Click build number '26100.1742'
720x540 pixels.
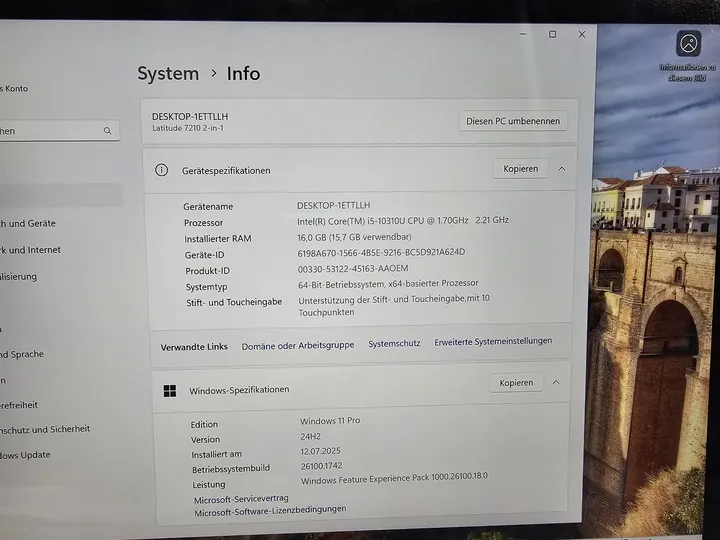coord(321,466)
